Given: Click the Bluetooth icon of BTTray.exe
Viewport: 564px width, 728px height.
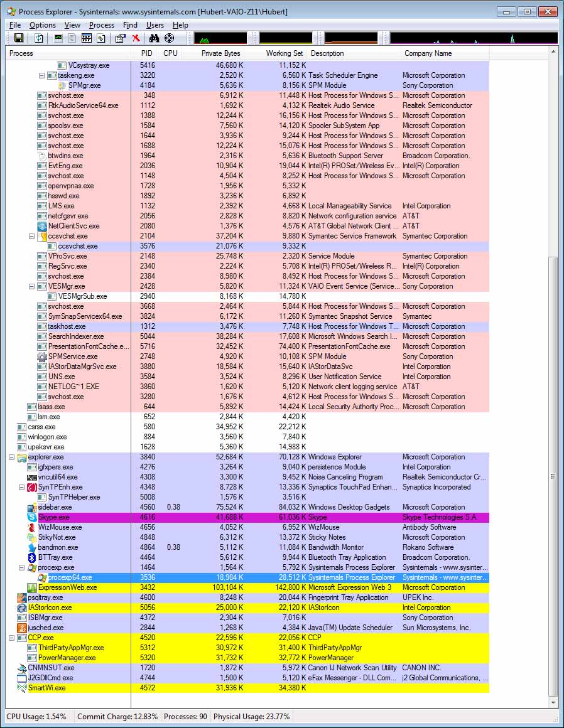Looking at the screenshot, I should coord(32,557).
